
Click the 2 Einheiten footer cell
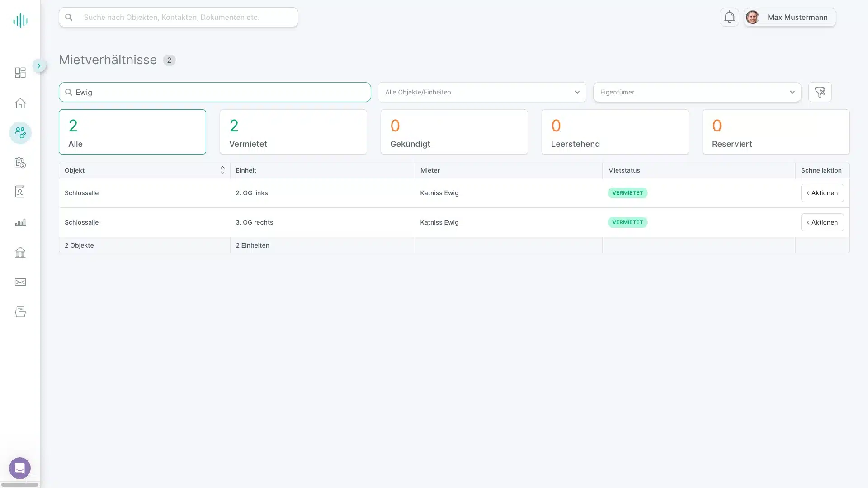pyautogui.click(x=322, y=245)
